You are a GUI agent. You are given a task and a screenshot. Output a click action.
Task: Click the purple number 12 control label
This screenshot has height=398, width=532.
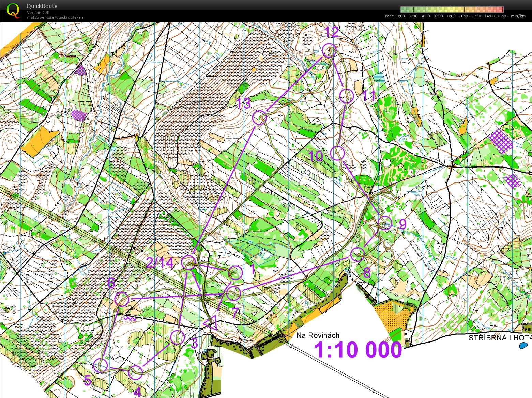[x=332, y=32]
